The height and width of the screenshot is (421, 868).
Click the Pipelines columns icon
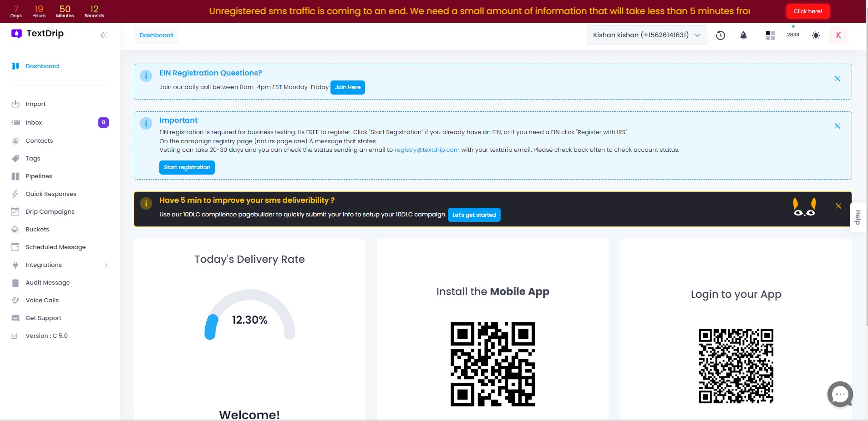pyautogui.click(x=15, y=176)
